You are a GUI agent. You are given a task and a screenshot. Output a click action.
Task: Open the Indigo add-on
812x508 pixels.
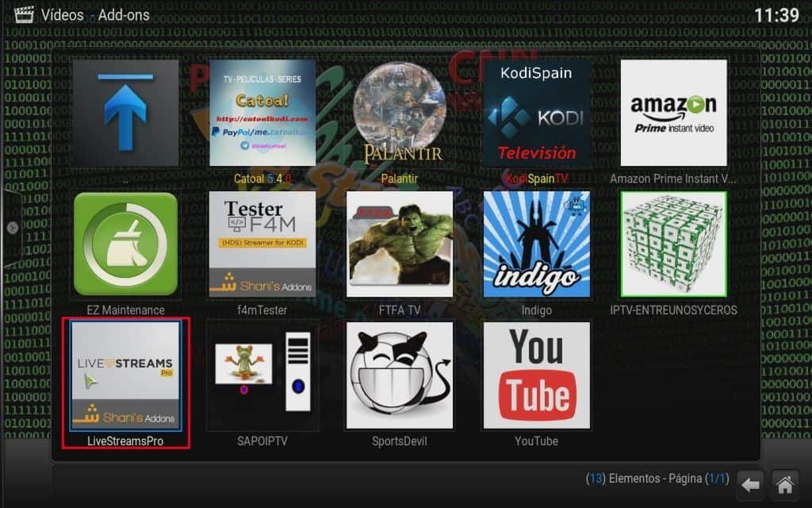coord(536,243)
